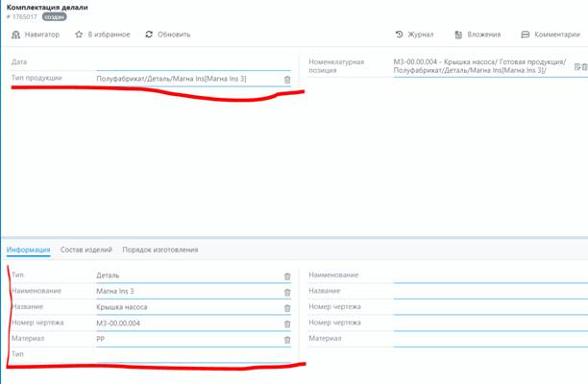This screenshot has height=384, width=588.
Task: Click the создан status badge
Action: point(54,16)
